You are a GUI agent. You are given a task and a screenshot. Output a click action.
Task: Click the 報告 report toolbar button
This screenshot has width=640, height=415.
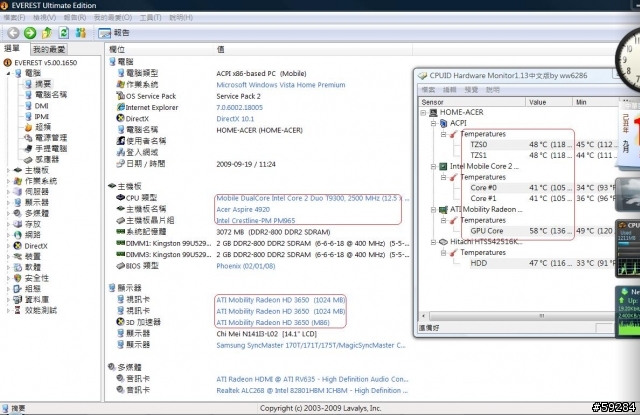114,33
